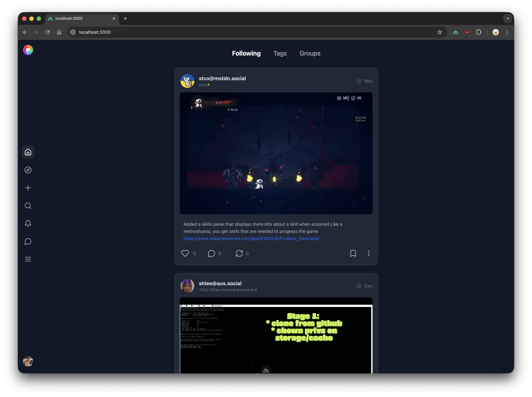532x397 pixels.
Task: Open direct messages chat bubble icon
Action: (28, 241)
